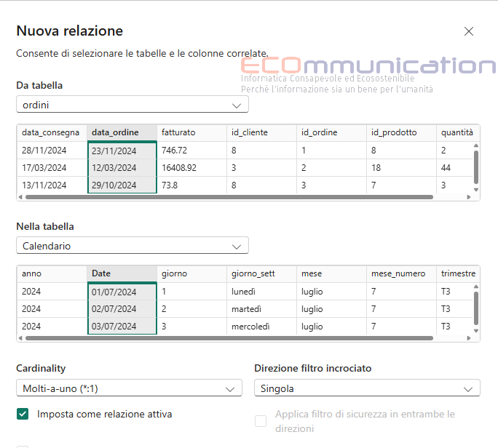Screen dimensions: 498x448
Task: Click the cell 13/11/2024 in data_consegna
Action: 52,185
